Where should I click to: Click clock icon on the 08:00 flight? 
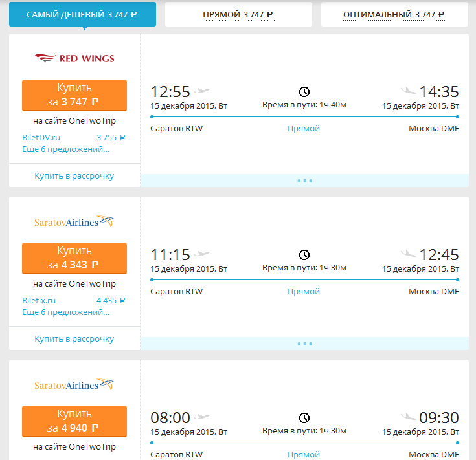[304, 418]
